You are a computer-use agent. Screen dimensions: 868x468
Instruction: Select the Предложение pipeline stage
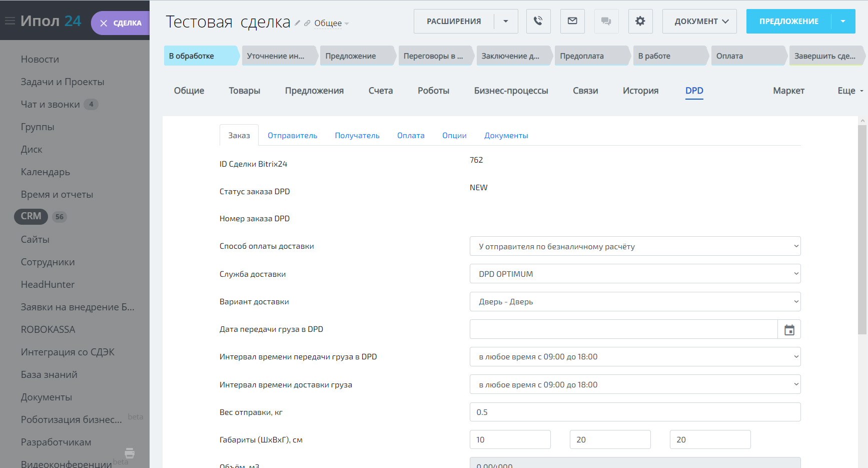click(357, 56)
